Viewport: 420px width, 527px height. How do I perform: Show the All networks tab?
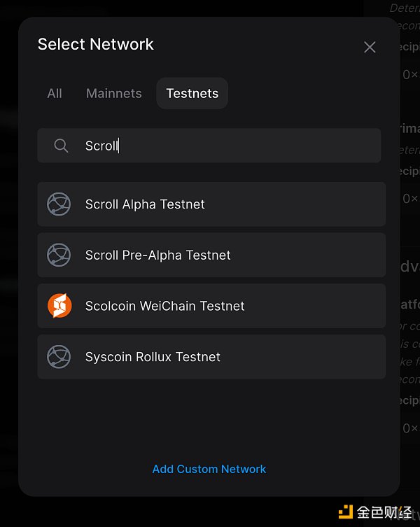tap(55, 93)
